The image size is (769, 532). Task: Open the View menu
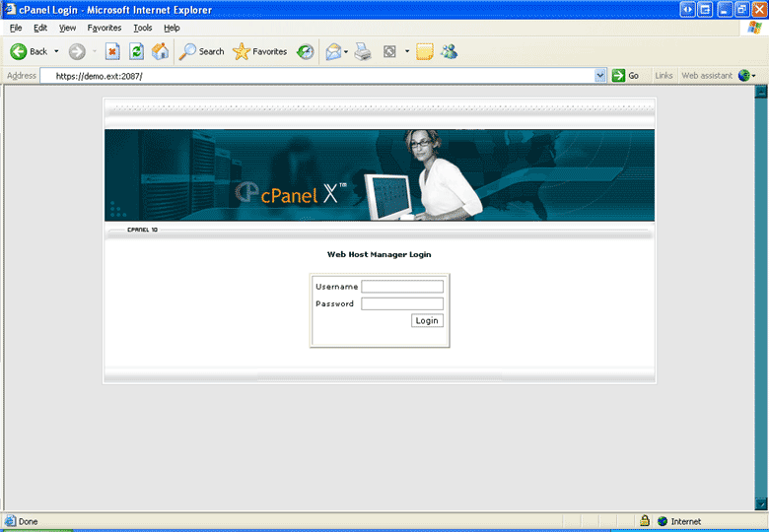click(x=67, y=28)
